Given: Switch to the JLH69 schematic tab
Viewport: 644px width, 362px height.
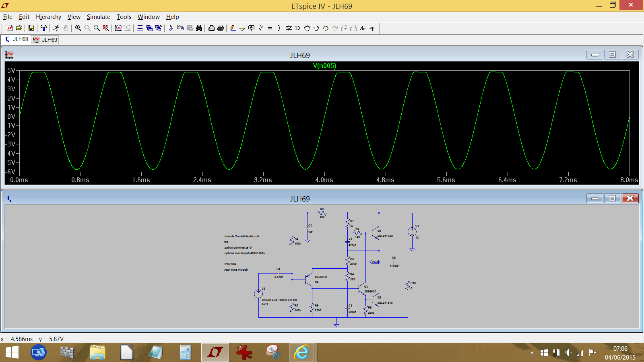Looking at the screenshot, I should [x=17, y=39].
